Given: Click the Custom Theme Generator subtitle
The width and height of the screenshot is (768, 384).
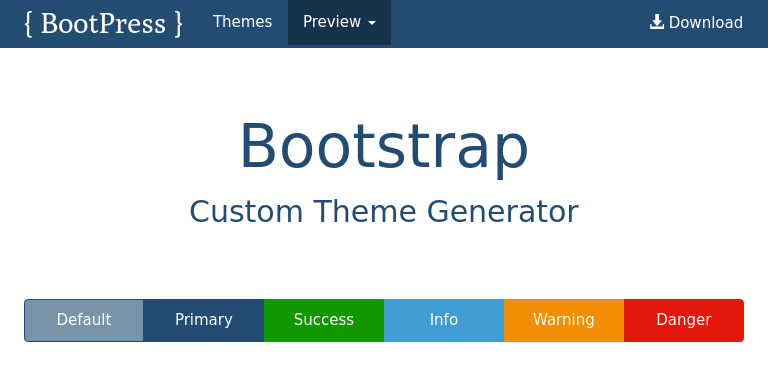Looking at the screenshot, I should [x=384, y=212].
